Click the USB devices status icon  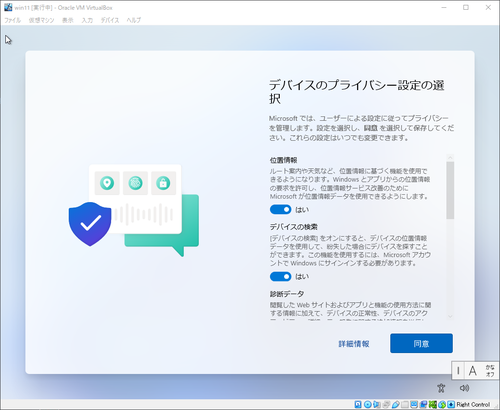[396, 405]
